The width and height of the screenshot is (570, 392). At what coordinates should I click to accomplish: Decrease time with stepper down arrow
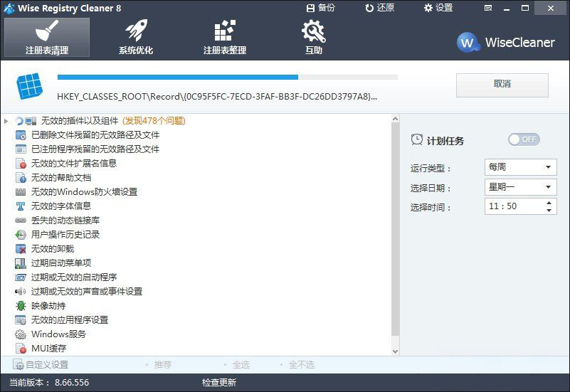click(x=549, y=211)
